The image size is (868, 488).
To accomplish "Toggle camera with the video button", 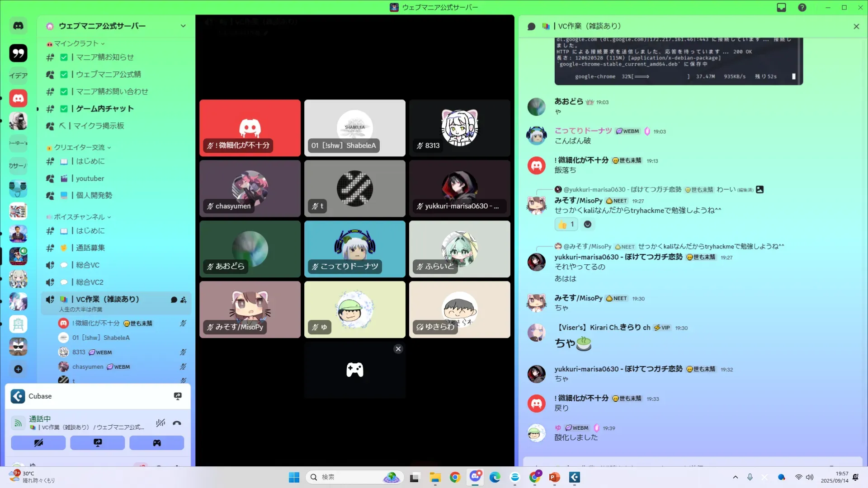I will point(38,443).
